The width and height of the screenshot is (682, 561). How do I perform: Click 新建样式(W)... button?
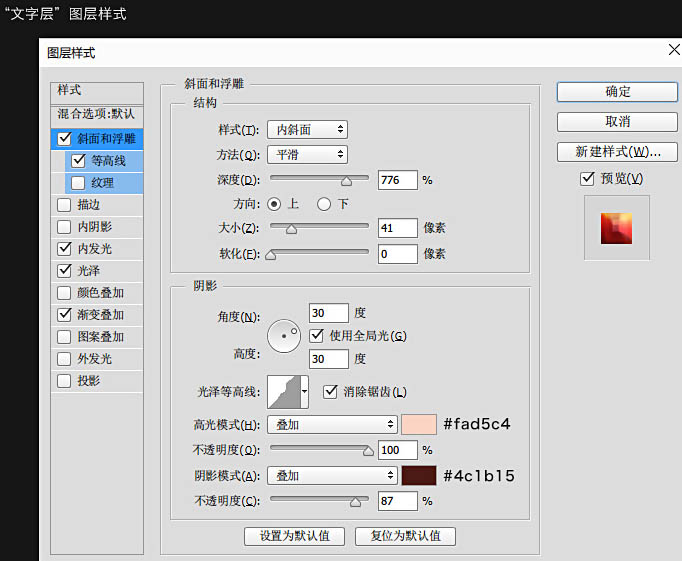(x=617, y=152)
